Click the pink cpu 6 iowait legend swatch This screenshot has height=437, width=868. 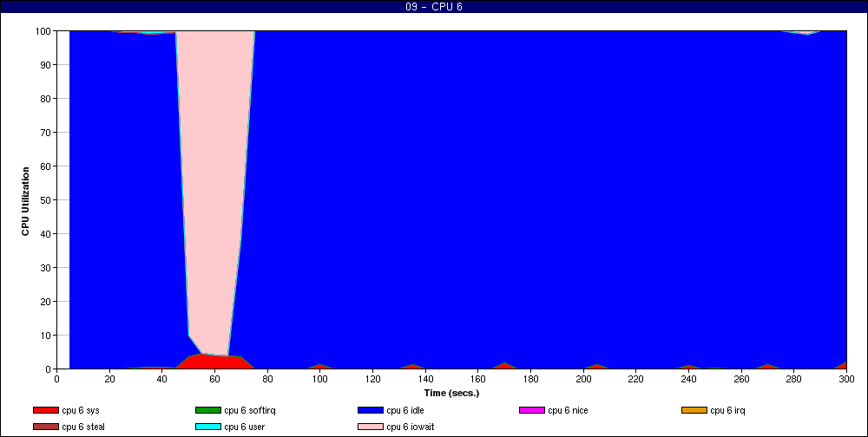371,427
